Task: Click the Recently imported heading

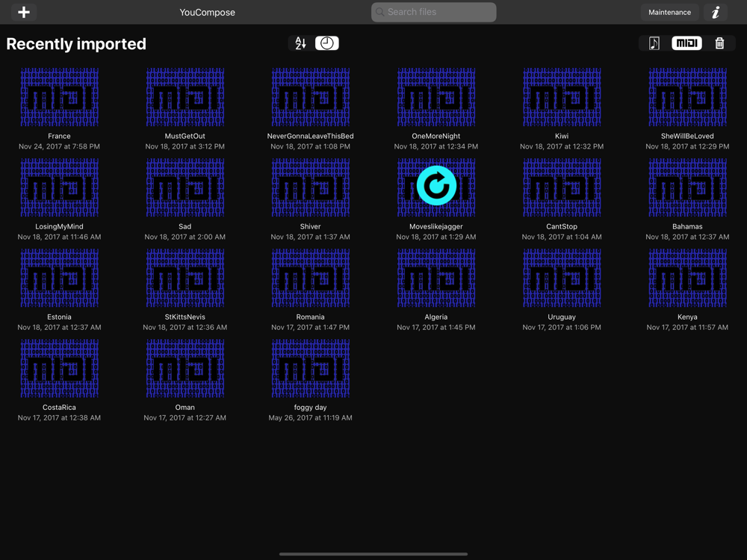Action: (76, 44)
